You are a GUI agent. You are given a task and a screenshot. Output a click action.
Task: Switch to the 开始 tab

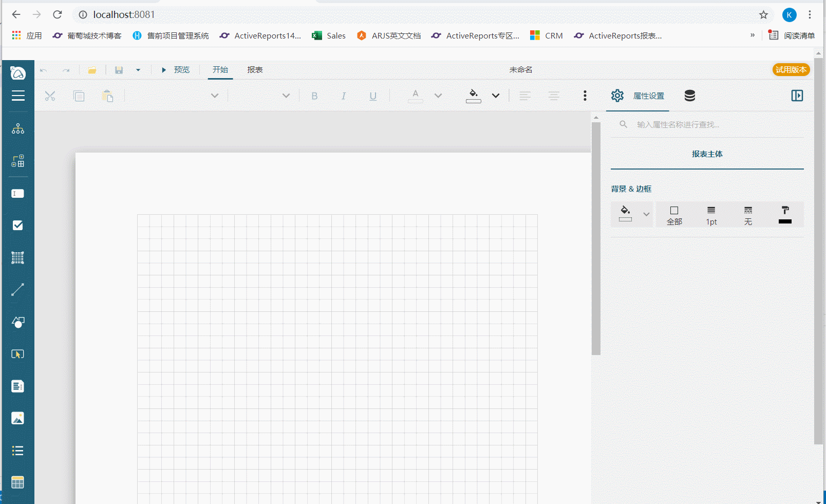coord(220,70)
